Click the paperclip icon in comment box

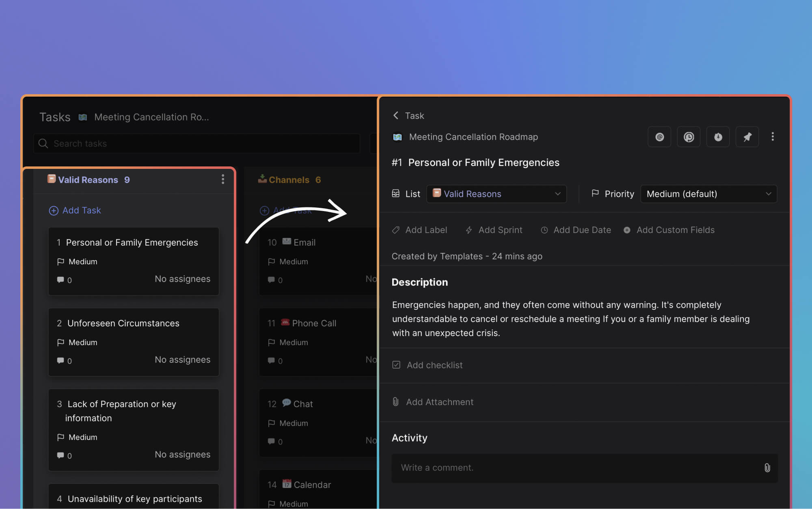[x=767, y=468]
